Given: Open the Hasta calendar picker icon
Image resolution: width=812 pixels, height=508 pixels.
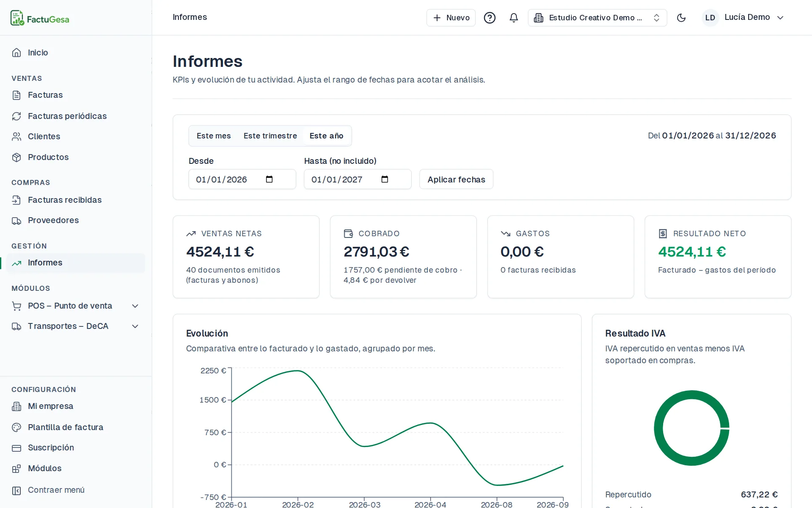Looking at the screenshot, I should coord(385,179).
